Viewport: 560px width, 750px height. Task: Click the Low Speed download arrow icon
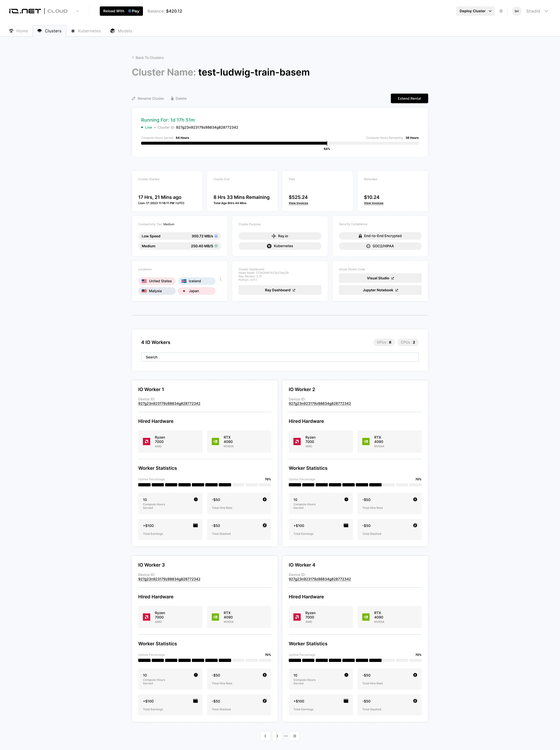tap(216, 236)
